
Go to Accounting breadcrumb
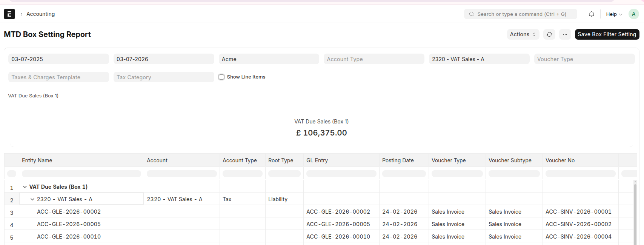pyautogui.click(x=41, y=14)
